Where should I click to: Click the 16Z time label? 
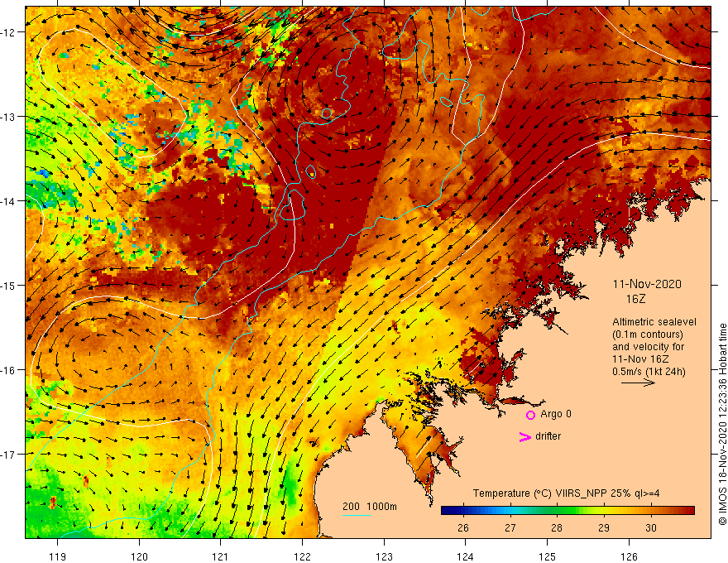(x=635, y=299)
